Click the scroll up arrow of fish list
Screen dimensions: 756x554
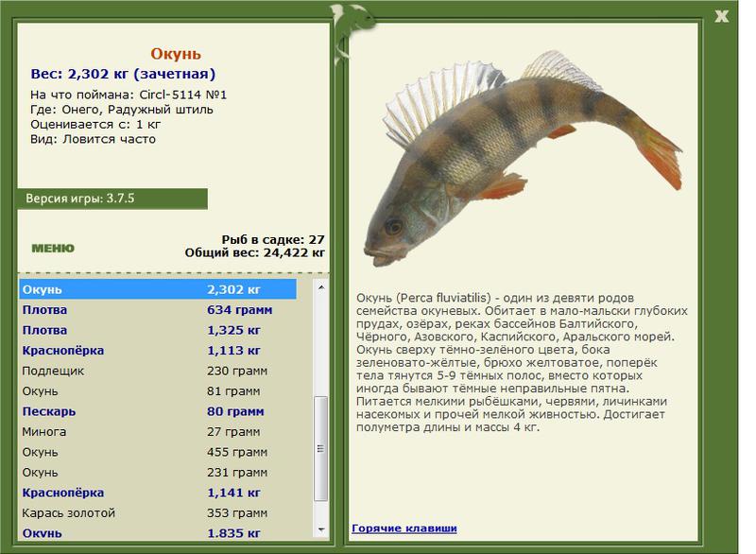click(321, 287)
